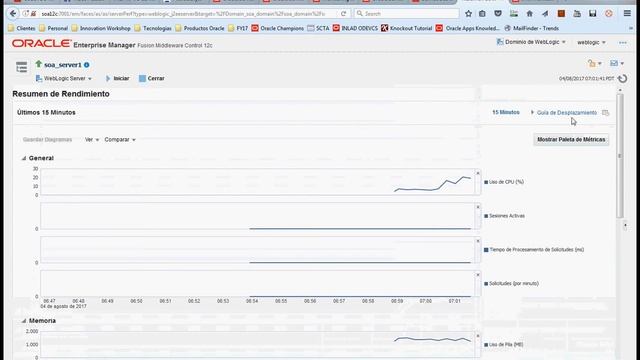Open the bookmarks library clipboard icon
Image resolution: width=640 pixels, height=360 pixels.
pos(482,13)
